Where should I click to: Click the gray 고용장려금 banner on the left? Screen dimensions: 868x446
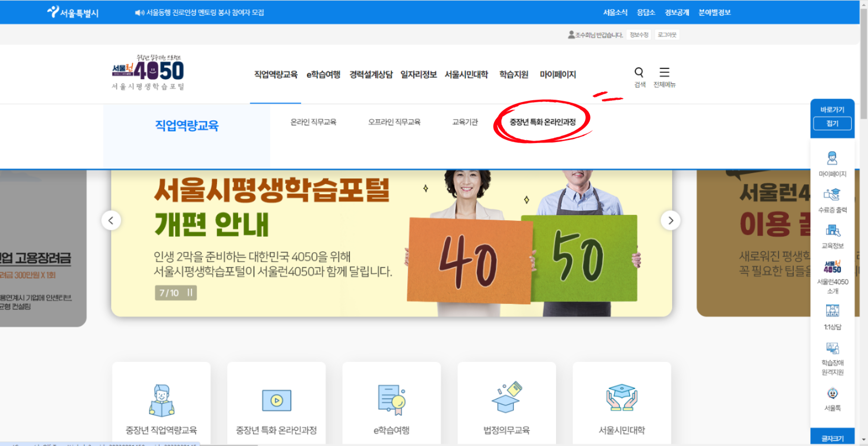point(43,248)
